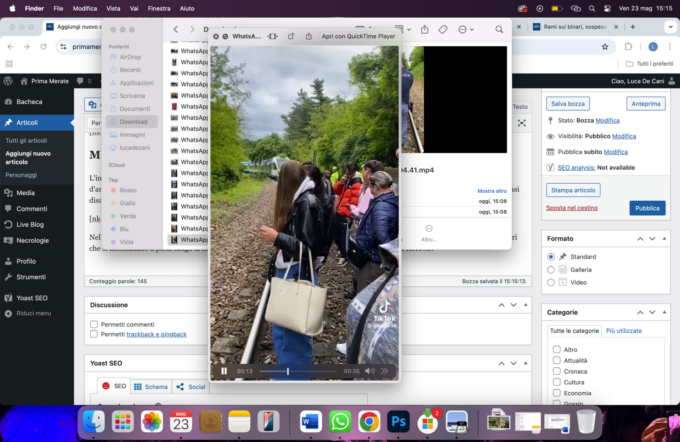680x442 pixels.
Task: Select Recenti in Finder sidebar
Action: coord(131,70)
